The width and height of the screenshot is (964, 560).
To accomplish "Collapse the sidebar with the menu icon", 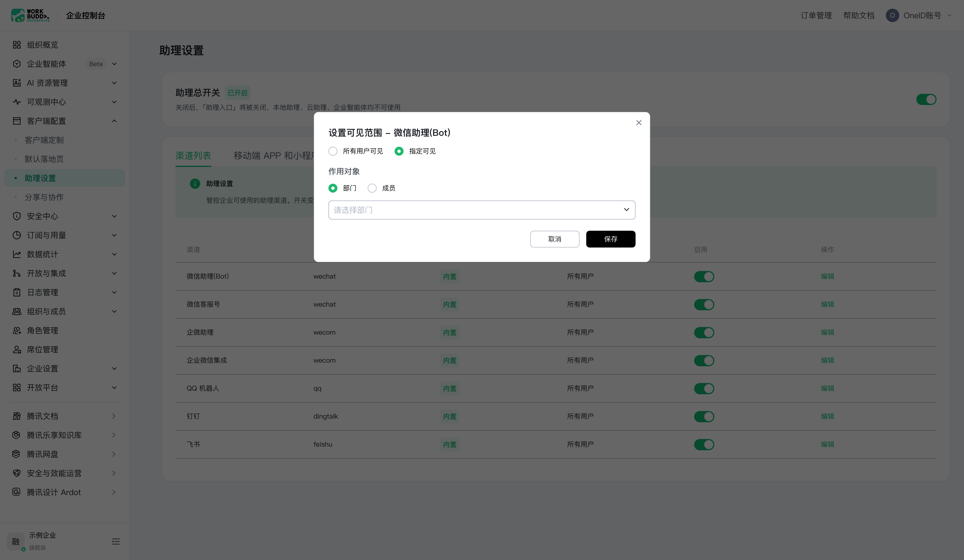I will click(x=116, y=542).
